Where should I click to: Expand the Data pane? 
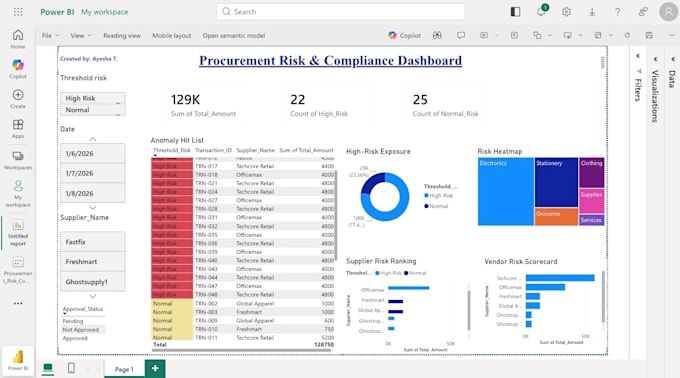672,72
